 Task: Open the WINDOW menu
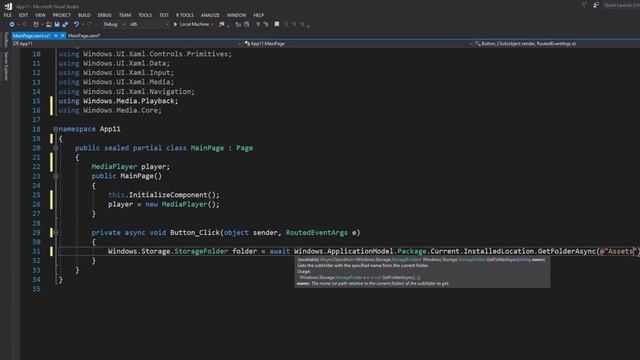click(x=236, y=15)
